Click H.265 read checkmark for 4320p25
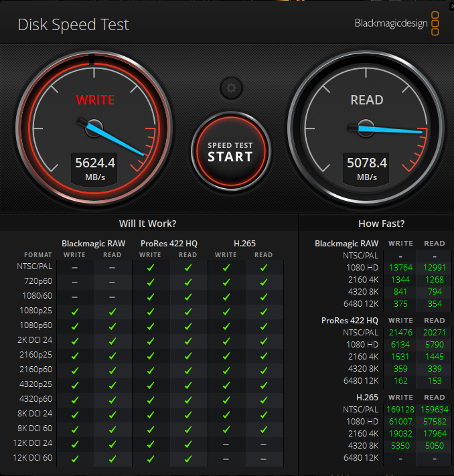The height and width of the screenshot is (476, 454). (264, 385)
